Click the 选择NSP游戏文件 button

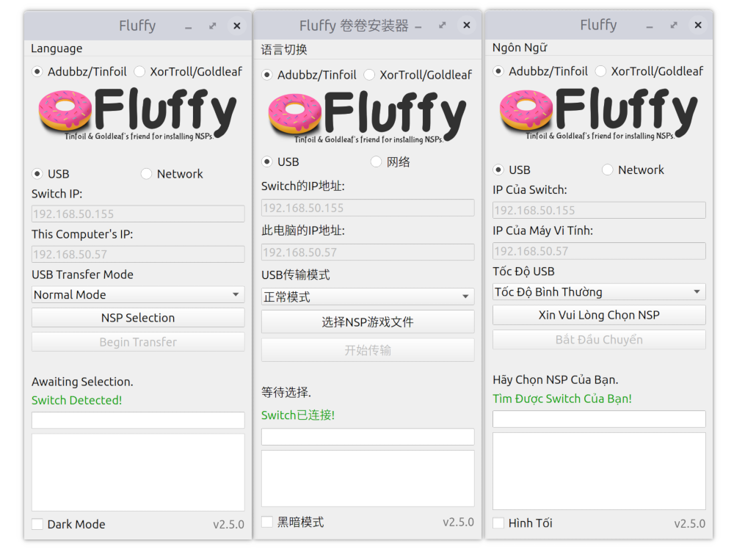368,322
